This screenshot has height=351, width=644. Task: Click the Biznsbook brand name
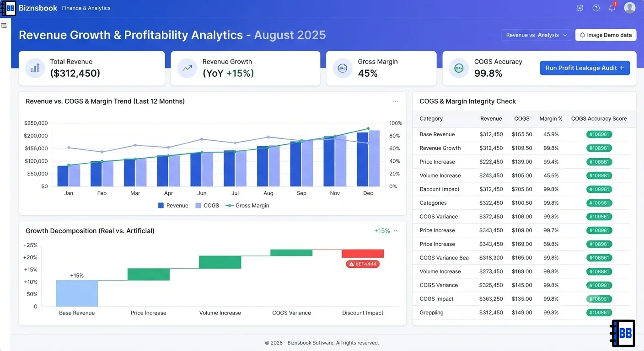tap(38, 8)
